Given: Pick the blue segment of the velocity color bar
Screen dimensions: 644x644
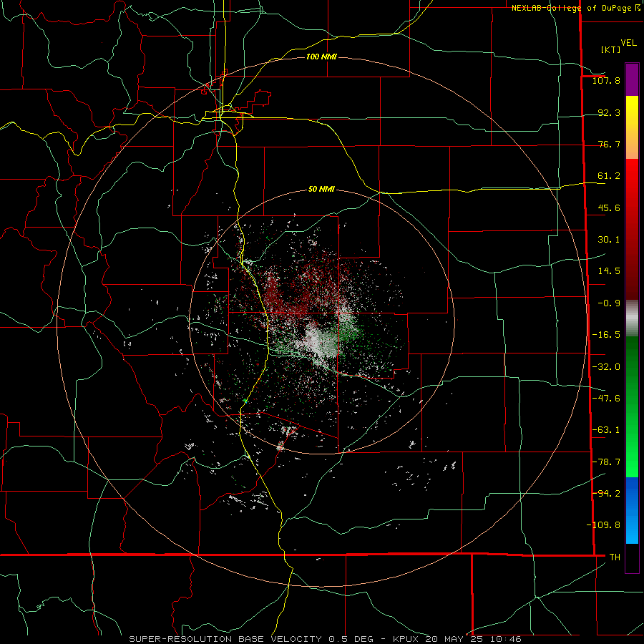Looking at the screenshot, I should tap(632, 510).
